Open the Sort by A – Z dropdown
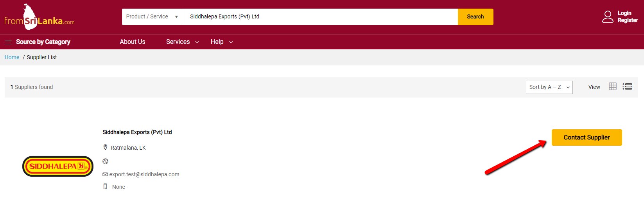 click(x=549, y=87)
